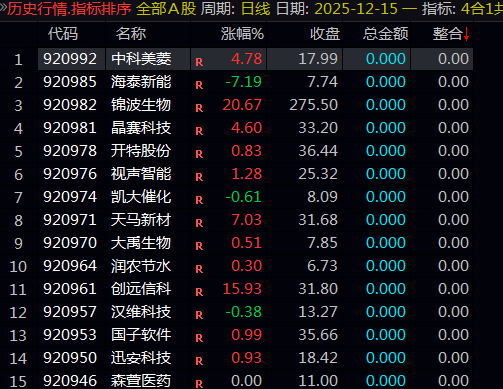
Task: Click the date 2025-12-15
Action: pos(356,9)
